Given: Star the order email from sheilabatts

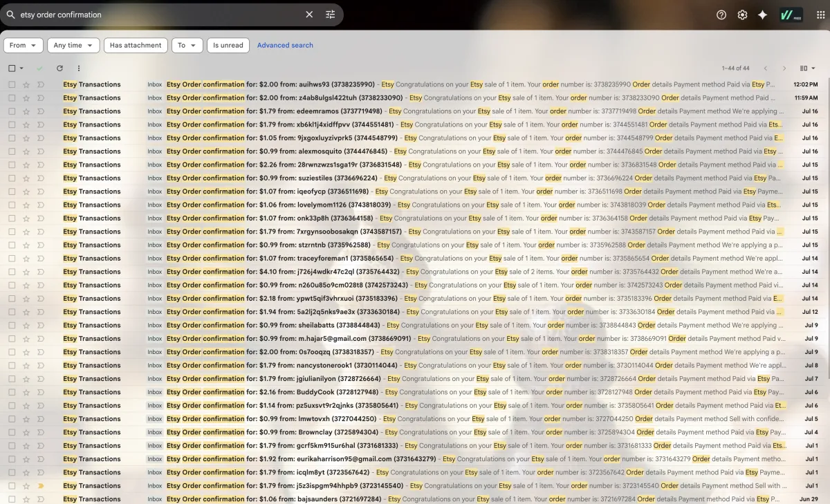Looking at the screenshot, I should click(x=26, y=326).
